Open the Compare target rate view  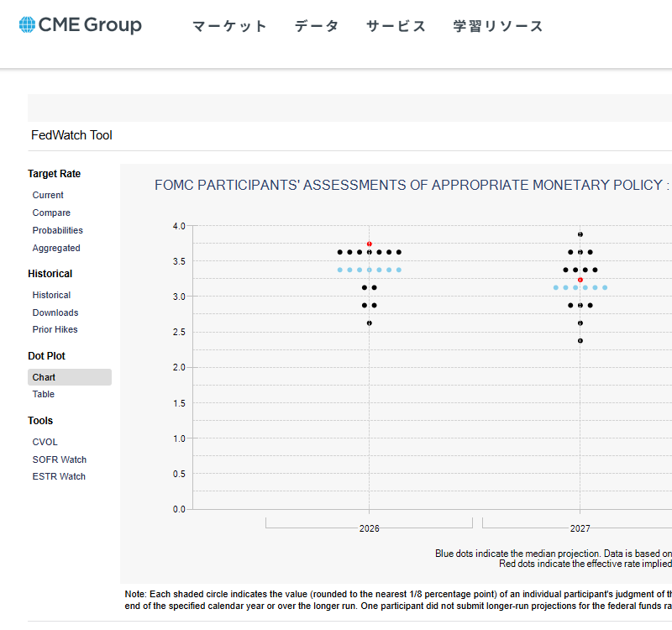51,213
